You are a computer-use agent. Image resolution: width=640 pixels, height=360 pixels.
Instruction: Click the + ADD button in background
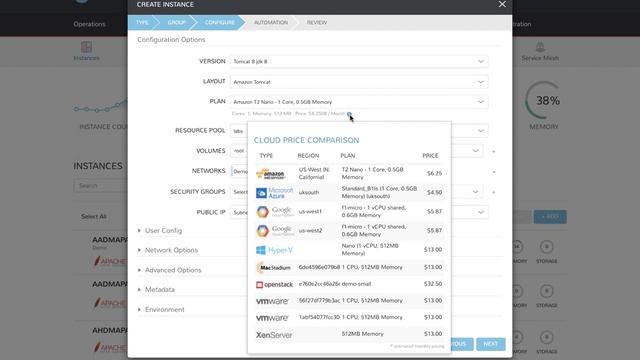click(x=550, y=217)
